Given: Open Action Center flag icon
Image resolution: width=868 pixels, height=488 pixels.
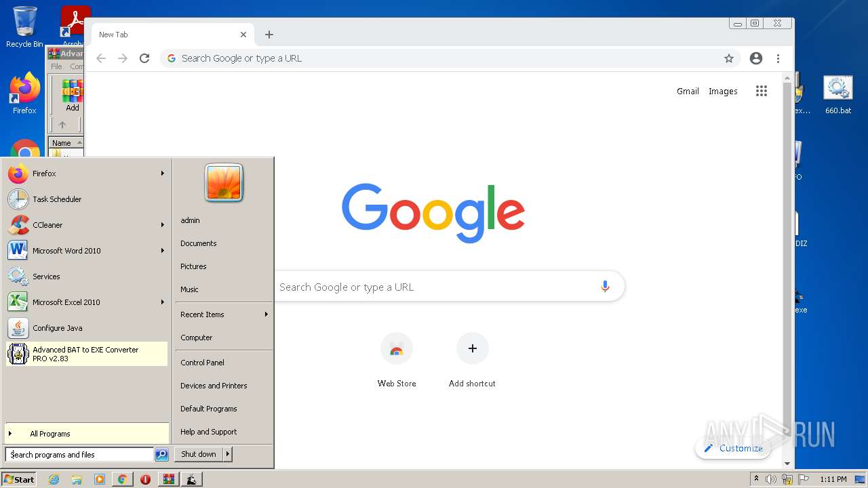Looking at the screenshot, I should click(x=804, y=479).
